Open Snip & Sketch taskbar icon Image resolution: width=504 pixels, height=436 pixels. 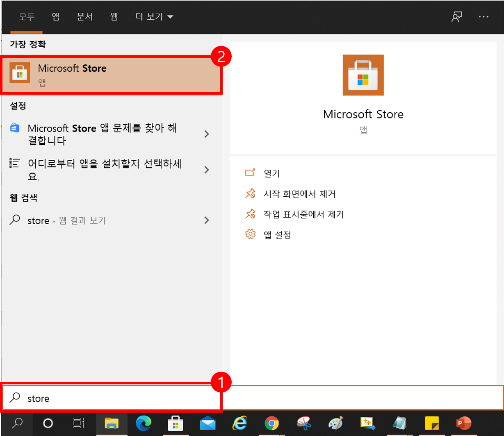click(x=368, y=423)
